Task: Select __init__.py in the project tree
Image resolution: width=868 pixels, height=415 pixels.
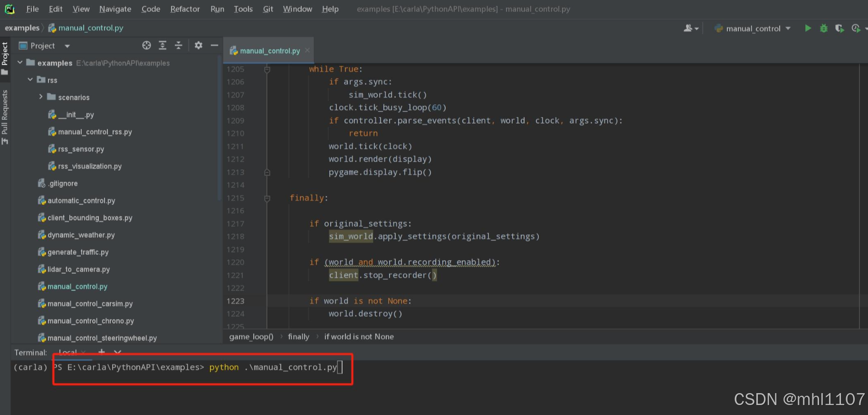Action: coord(71,115)
